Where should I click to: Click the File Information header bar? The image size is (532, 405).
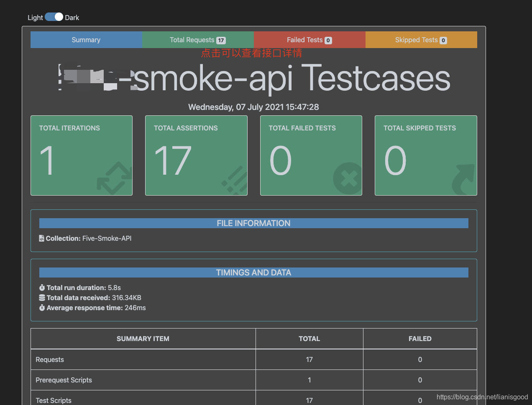click(x=254, y=223)
